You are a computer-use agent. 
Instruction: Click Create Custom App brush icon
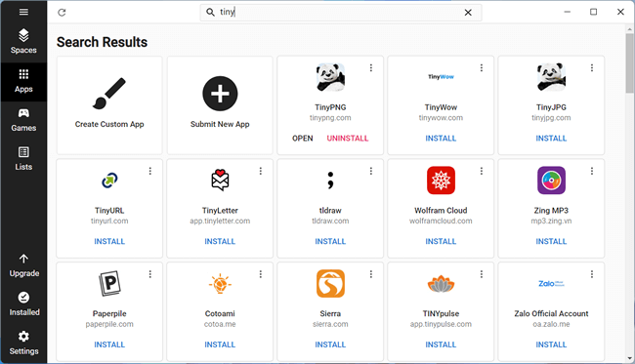pos(109,94)
